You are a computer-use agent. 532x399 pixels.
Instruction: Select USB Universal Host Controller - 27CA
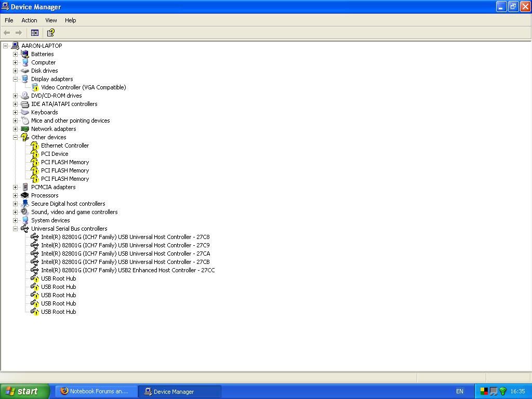tap(126, 254)
